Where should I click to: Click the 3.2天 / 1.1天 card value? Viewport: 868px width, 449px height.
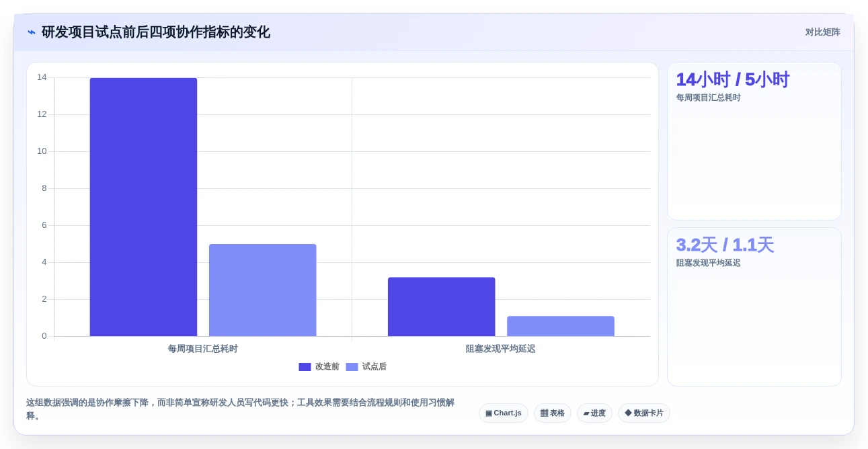coord(725,245)
